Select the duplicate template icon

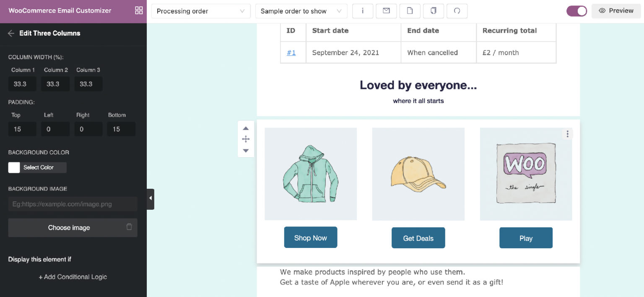pos(433,11)
